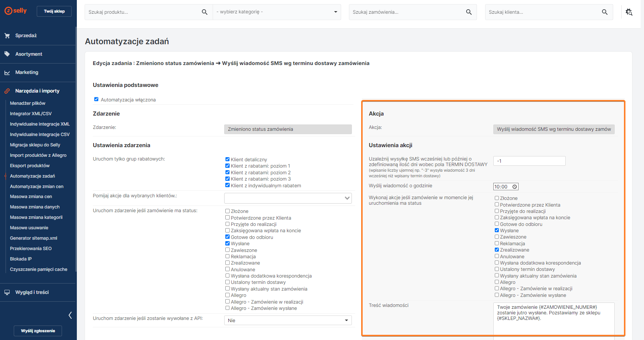
Task: Click the clock icon in time field
Action: coord(514,187)
